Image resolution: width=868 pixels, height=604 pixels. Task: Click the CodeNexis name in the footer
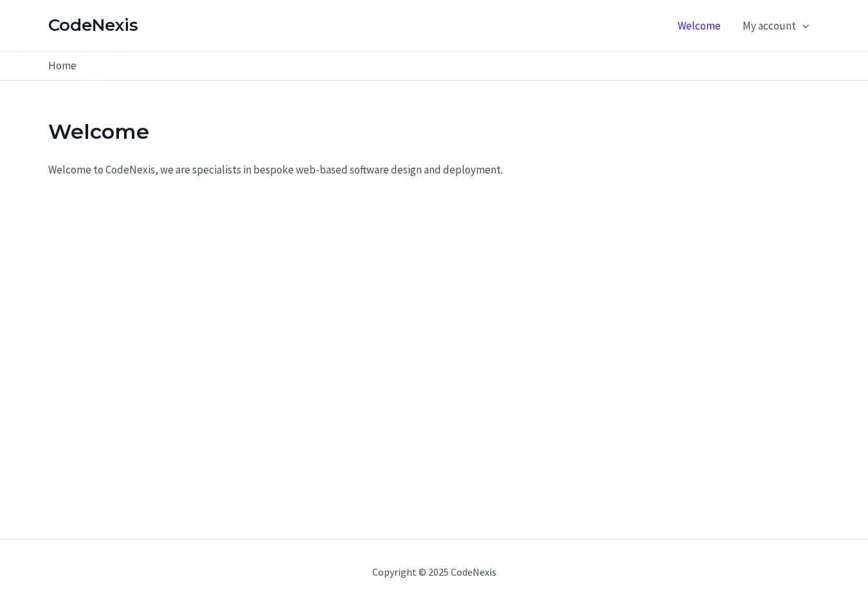(x=473, y=572)
